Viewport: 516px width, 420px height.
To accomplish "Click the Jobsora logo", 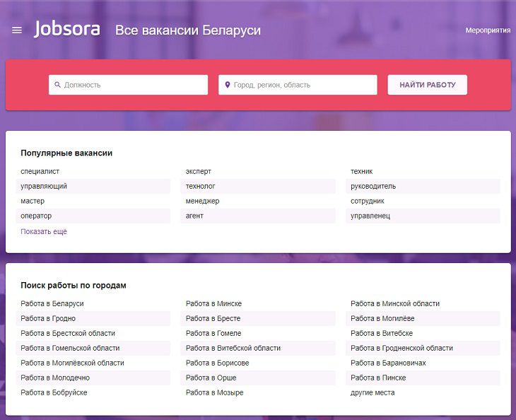I will 67,30.
